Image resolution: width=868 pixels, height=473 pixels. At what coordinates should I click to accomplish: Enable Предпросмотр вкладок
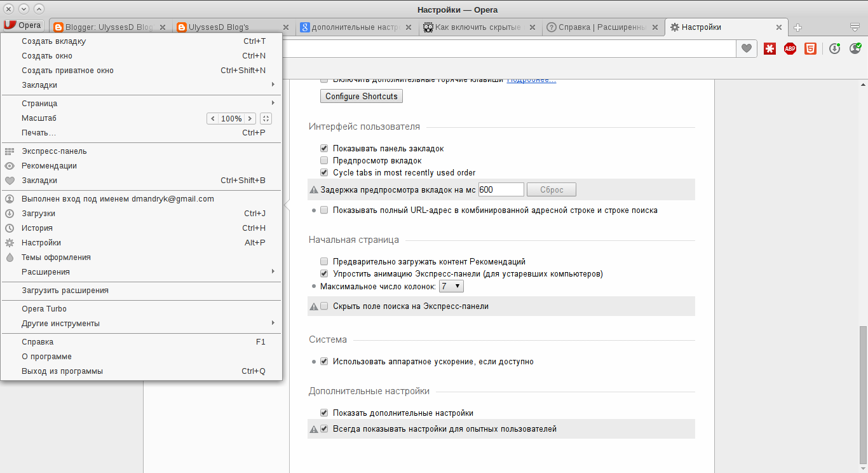pyautogui.click(x=324, y=160)
